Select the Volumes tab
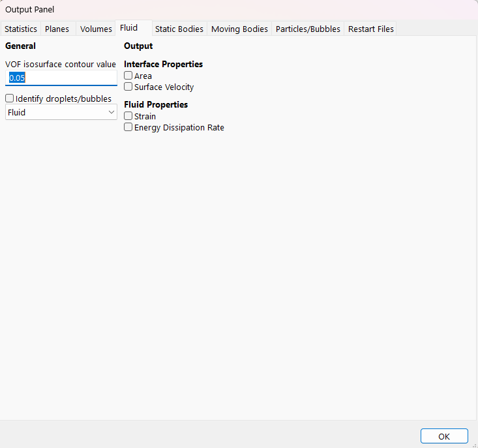478x448 pixels. tap(96, 29)
